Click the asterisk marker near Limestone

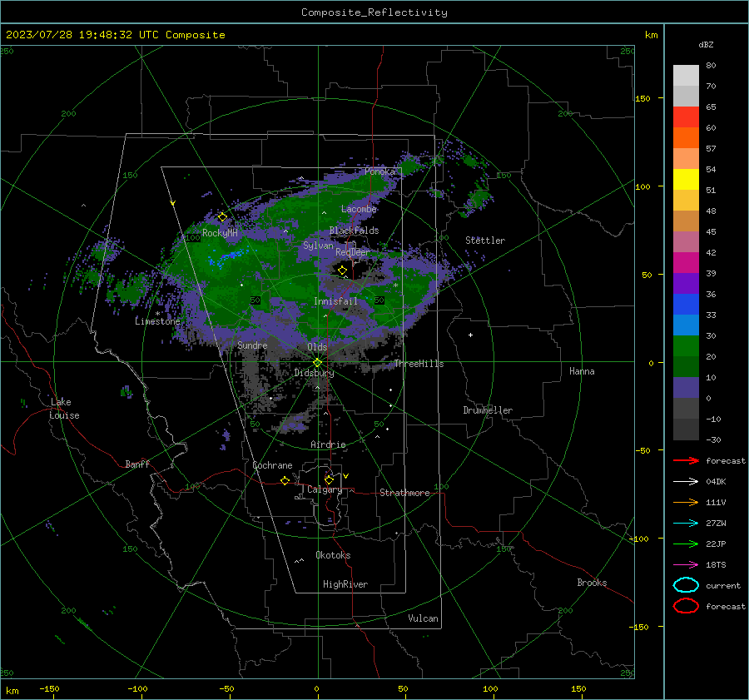click(157, 314)
